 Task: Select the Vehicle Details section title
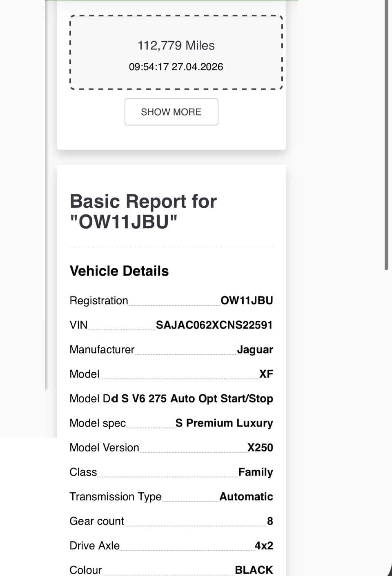click(119, 271)
